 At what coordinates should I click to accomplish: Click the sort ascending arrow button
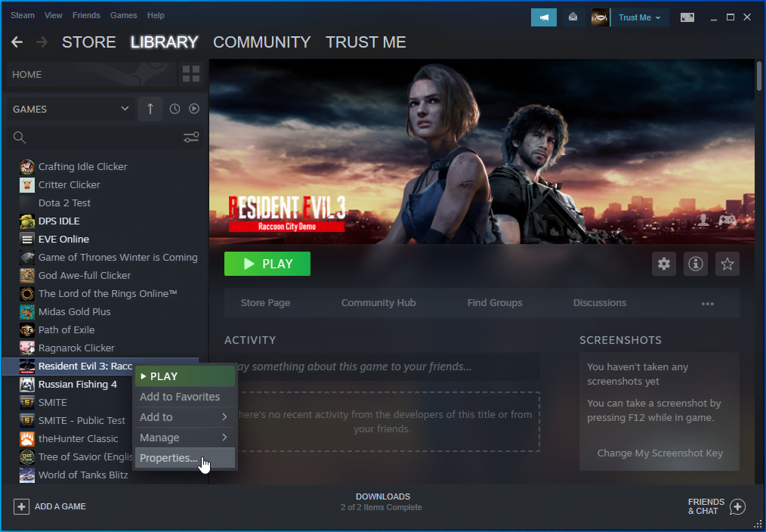tap(150, 109)
